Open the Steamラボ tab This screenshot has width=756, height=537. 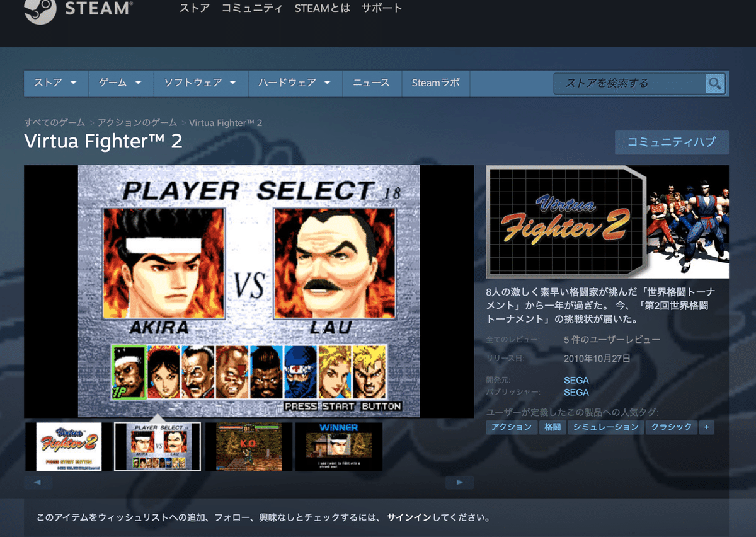tap(436, 83)
